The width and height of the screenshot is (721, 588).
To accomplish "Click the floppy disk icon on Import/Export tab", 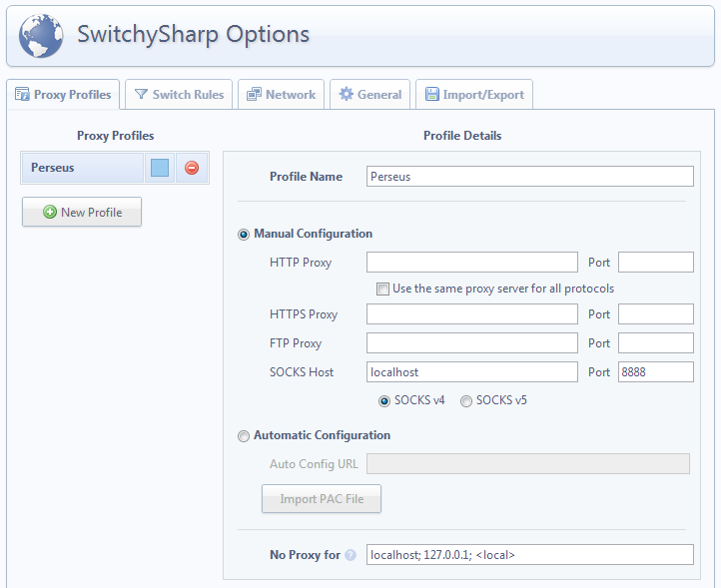I will coord(431,94).
